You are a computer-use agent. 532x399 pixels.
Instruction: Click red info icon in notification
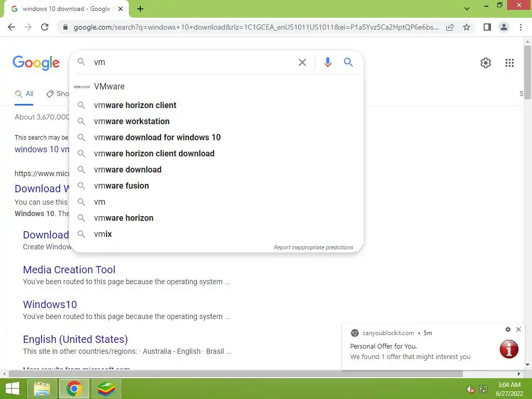click(x=509, y=349)
